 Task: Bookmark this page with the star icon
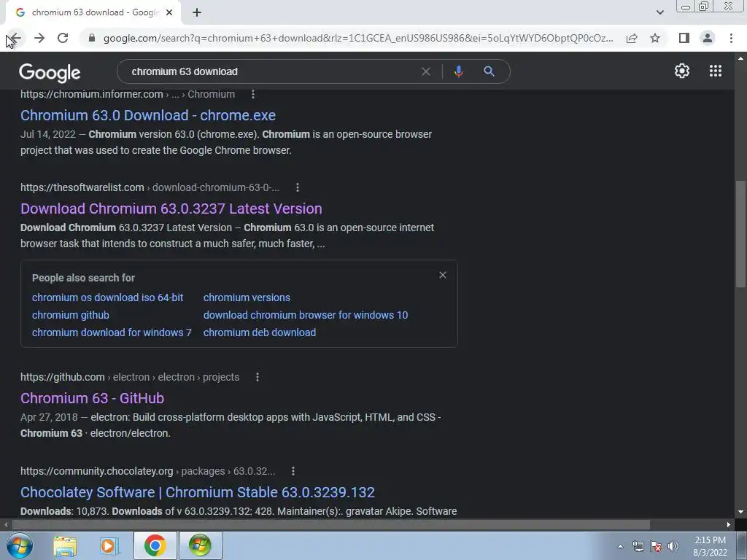tap(655, 38)
